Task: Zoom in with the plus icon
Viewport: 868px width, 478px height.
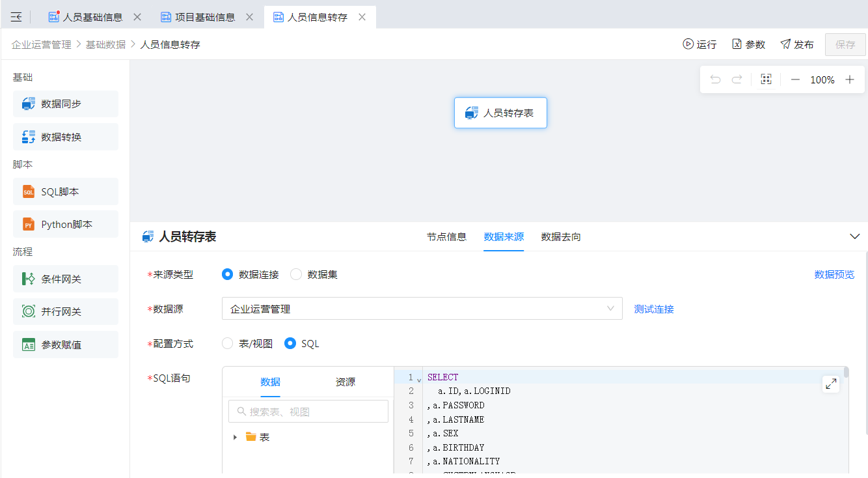Action: coord(850,79)
